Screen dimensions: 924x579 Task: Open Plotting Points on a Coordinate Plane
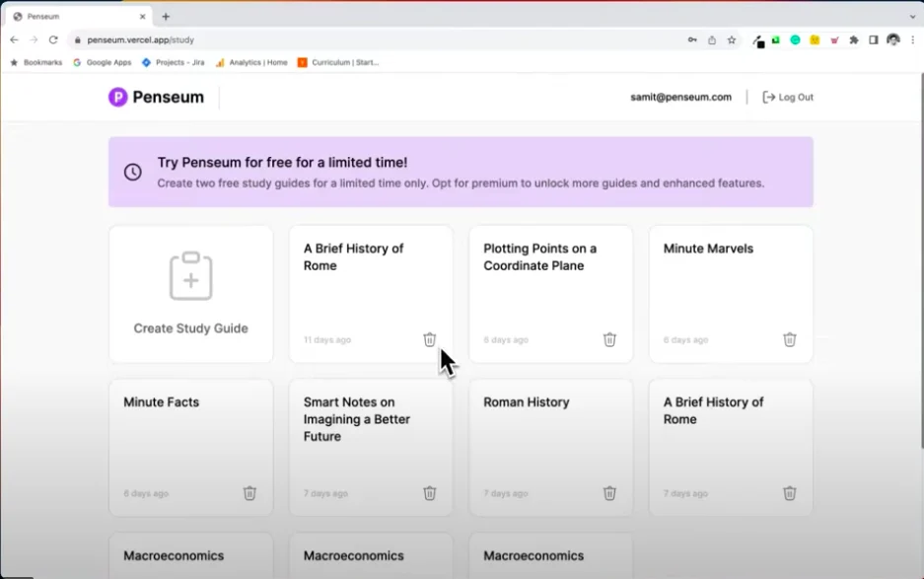pos(539,257)
